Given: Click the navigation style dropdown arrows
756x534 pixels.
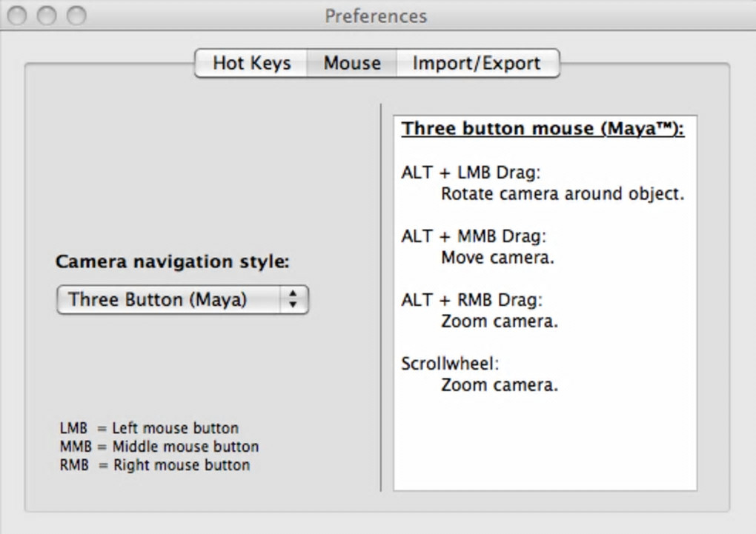Looking at the screenshot, I should pyautogui.click(x=294, y=300).
